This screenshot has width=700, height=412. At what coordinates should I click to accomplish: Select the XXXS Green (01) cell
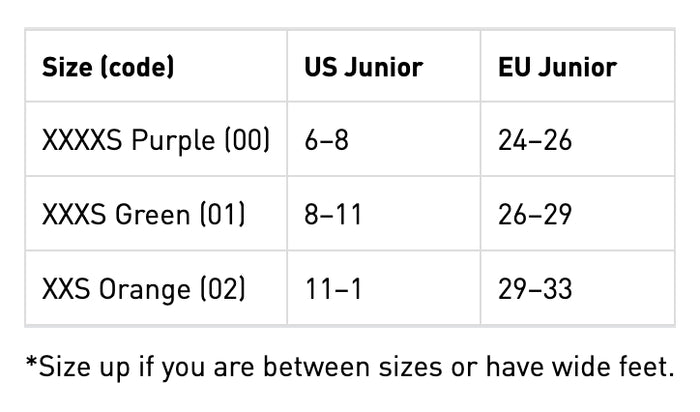point(156,213)
